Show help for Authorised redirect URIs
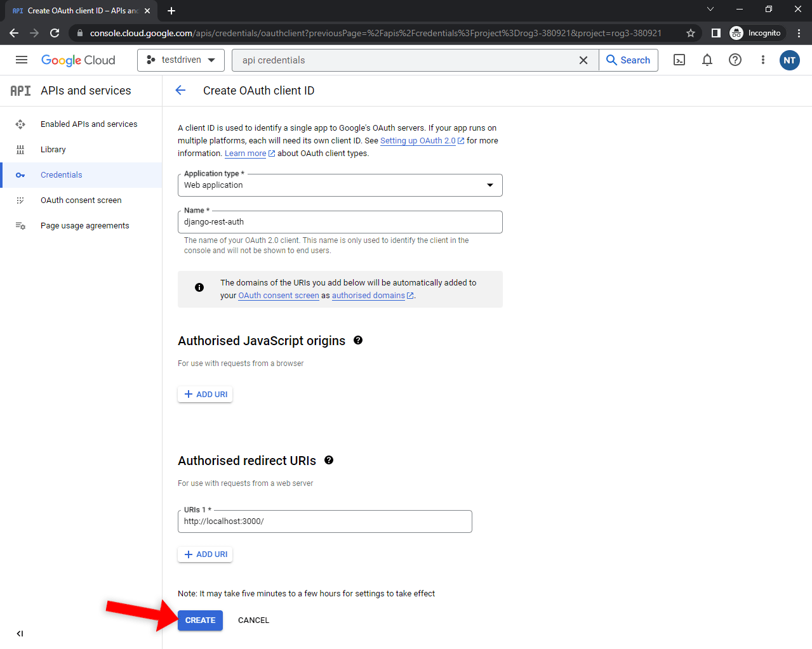Screen dimensions: 812x649 (329, 461)
